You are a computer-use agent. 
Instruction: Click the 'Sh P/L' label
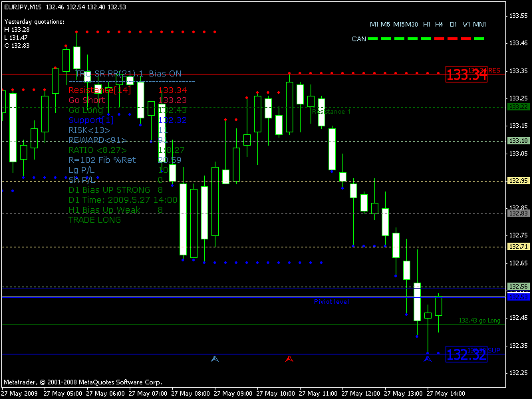point(81,180)
